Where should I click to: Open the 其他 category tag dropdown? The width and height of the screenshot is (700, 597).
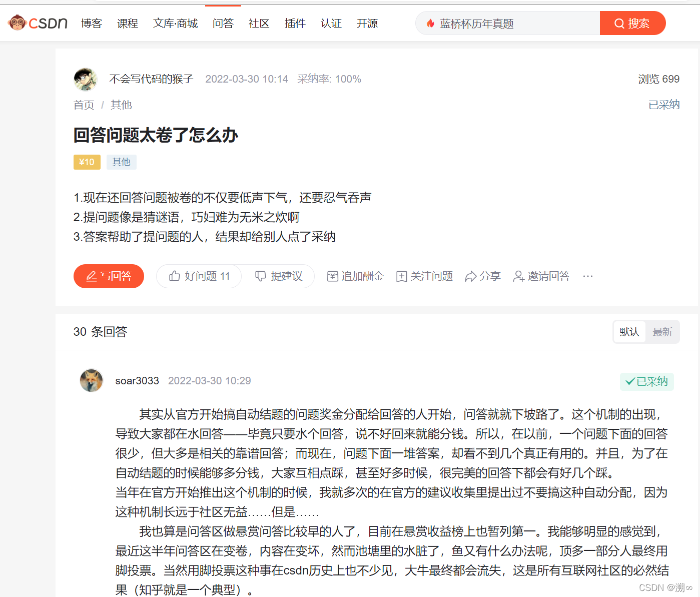point(121,162)
